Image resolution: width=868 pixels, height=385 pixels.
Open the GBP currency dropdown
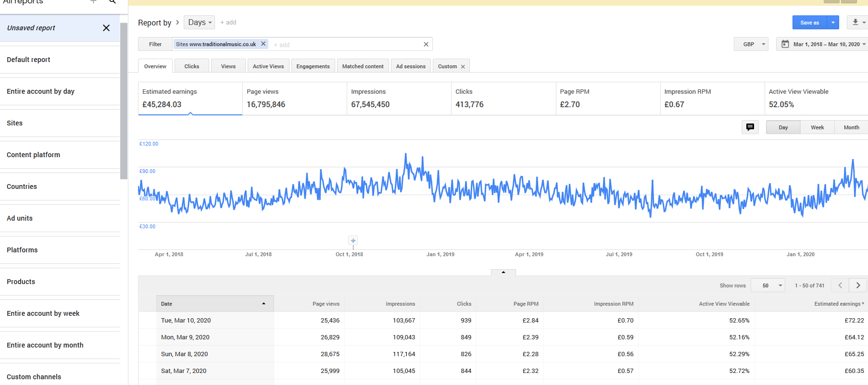pyautogui.click(x=751, y=44)
